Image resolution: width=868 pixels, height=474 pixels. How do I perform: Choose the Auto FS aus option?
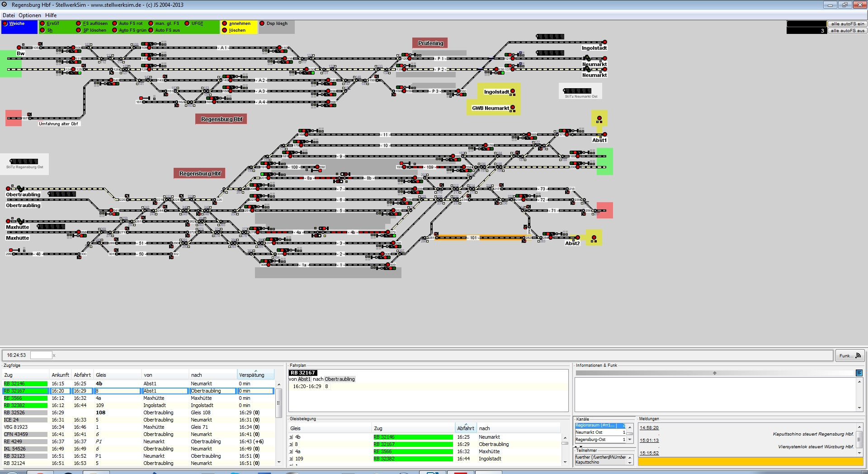pyautogui.click(x=151, y=30)
